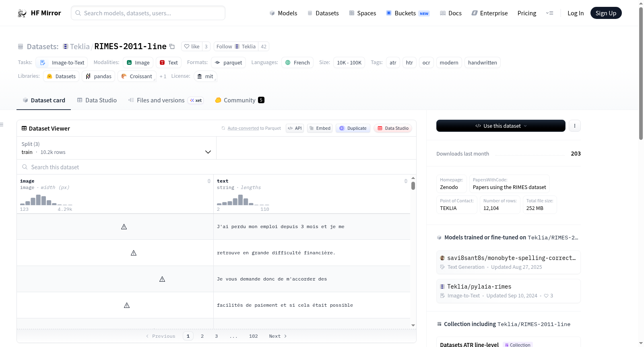Select the French language tag
This screenshot has height=347, width=644.
coord(297,62)
